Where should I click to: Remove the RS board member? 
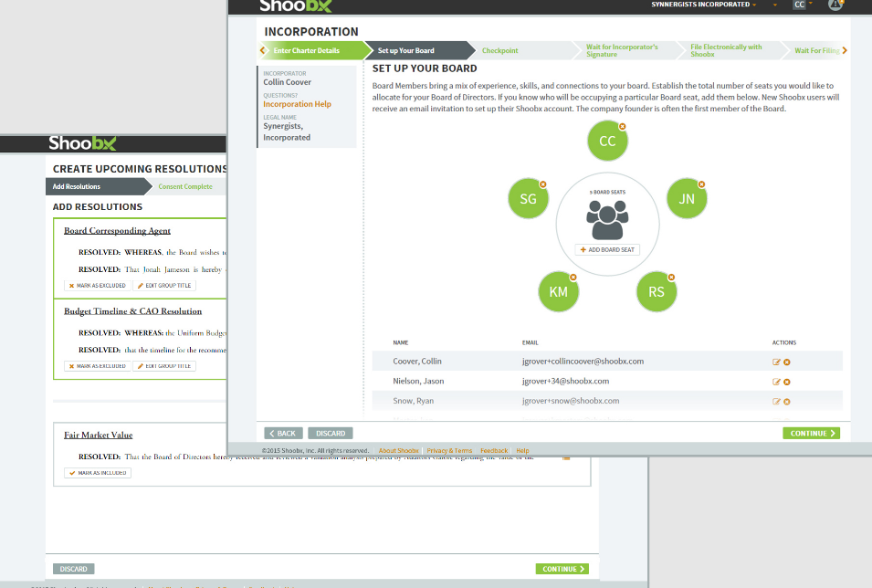tap(671, 277)
